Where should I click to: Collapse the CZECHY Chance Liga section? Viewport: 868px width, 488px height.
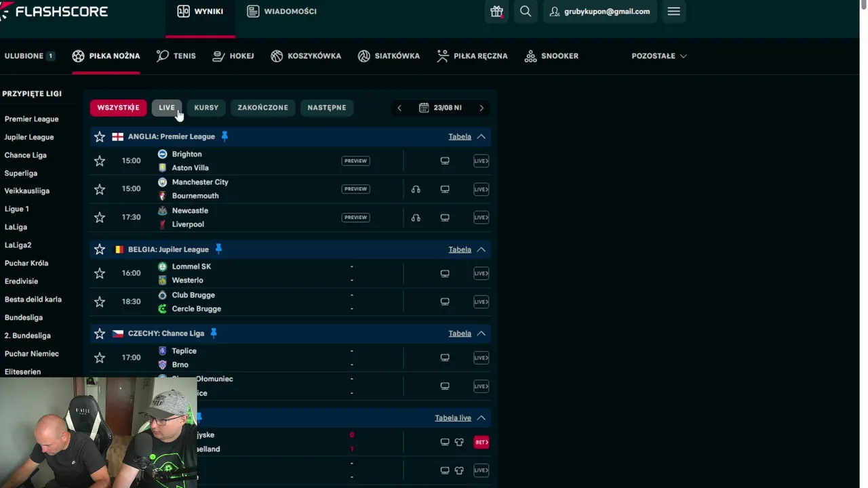[x=481, y=333]
